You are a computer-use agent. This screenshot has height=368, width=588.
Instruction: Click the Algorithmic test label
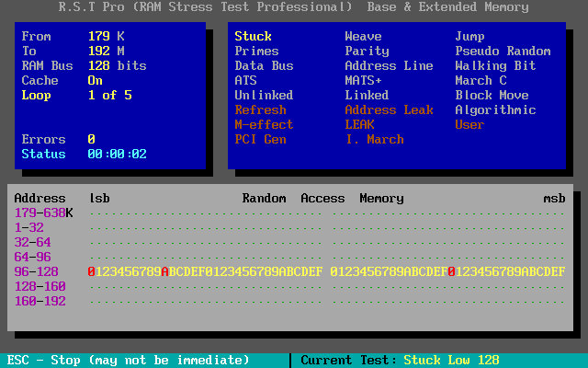[495, 110]
